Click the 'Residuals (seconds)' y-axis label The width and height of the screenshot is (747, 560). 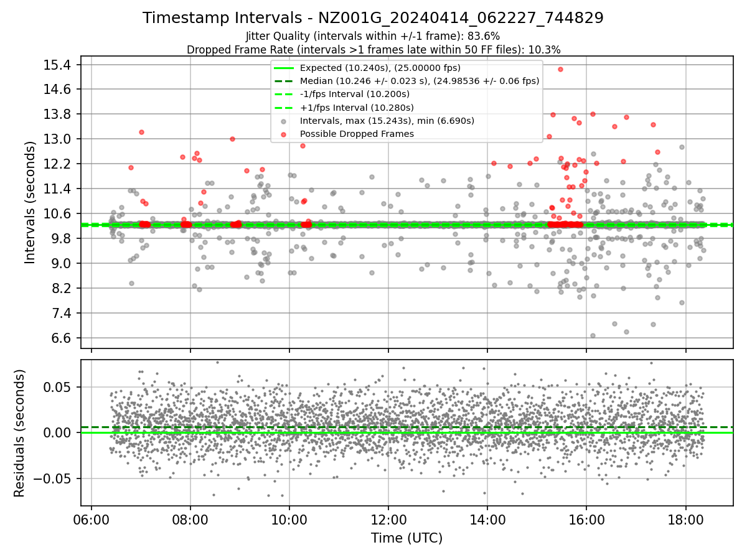(19, 433)
